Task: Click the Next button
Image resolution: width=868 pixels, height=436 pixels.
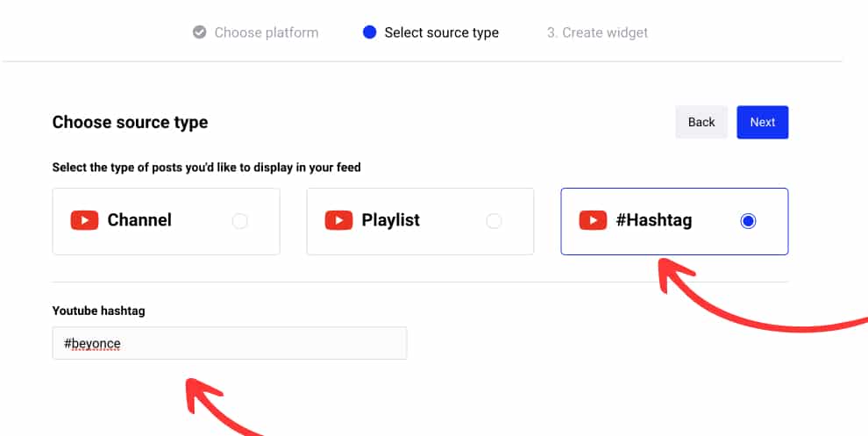Action: pyautogui.click(x=762, y=122)
